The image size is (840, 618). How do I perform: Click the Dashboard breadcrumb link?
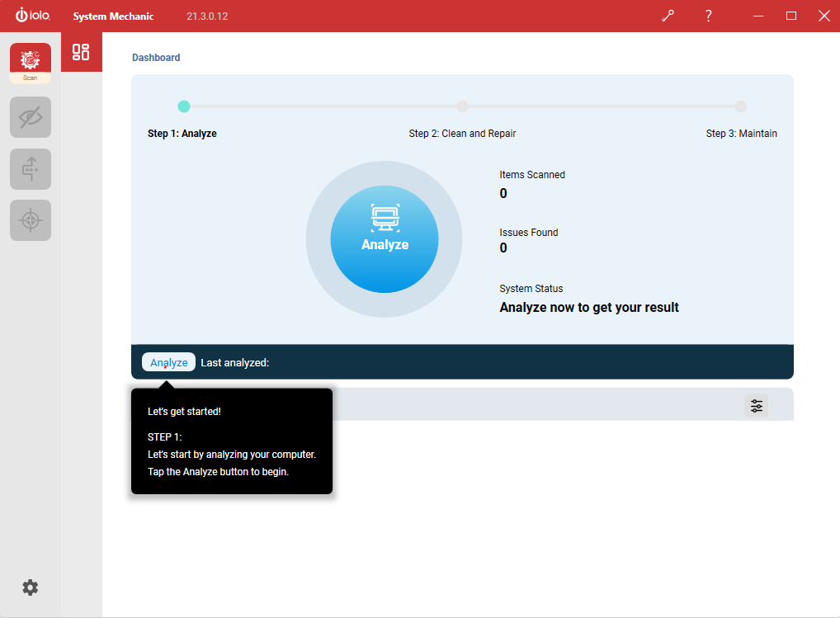pyautogui.click(x=156, y=57)
